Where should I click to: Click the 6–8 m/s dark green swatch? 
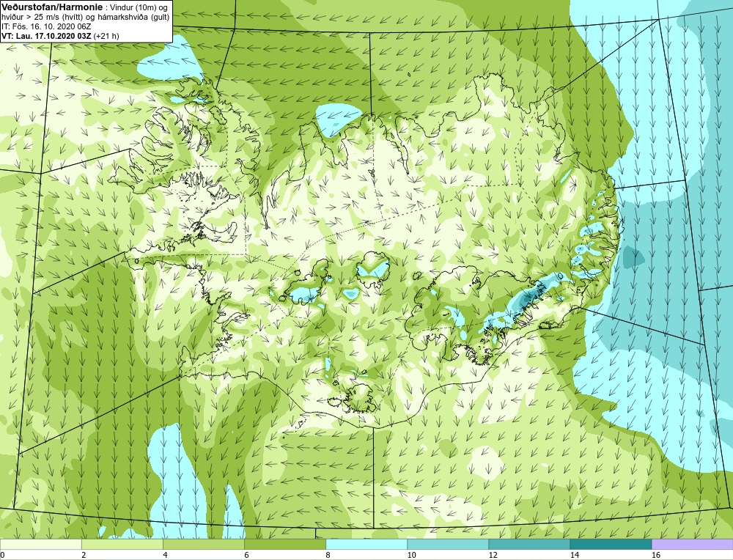tap(285, 544)
